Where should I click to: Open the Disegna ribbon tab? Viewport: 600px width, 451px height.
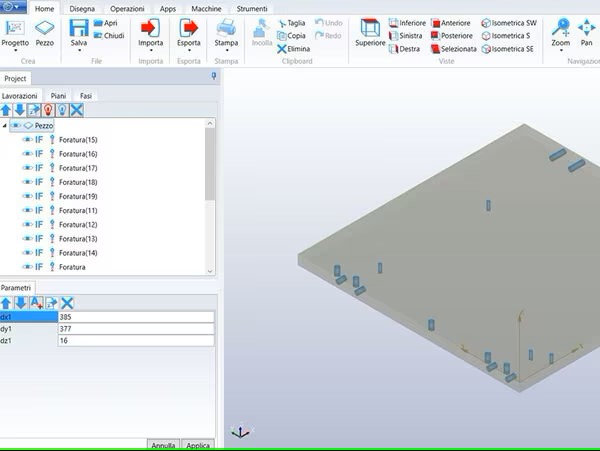82,8
